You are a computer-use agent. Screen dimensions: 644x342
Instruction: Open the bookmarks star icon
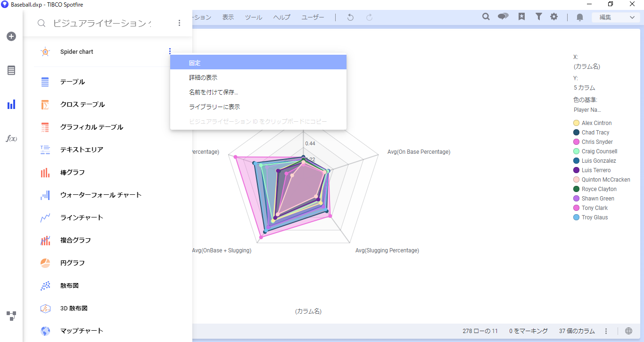click(521, 17)
